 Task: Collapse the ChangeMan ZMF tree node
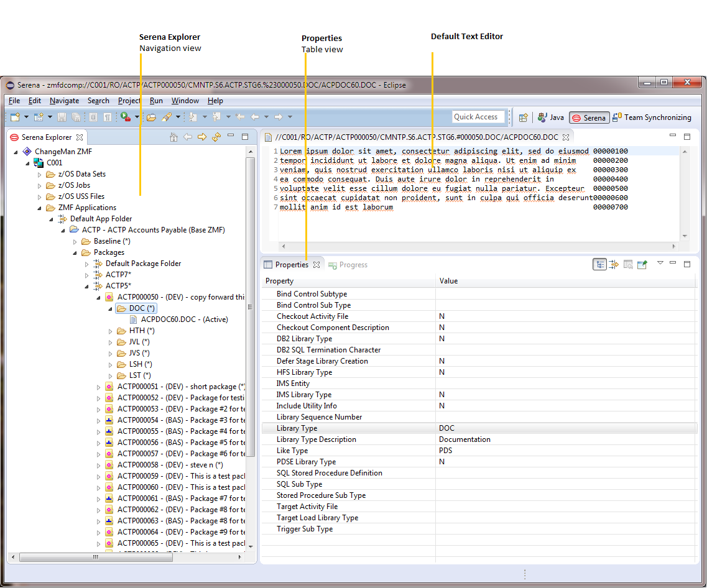16,152
